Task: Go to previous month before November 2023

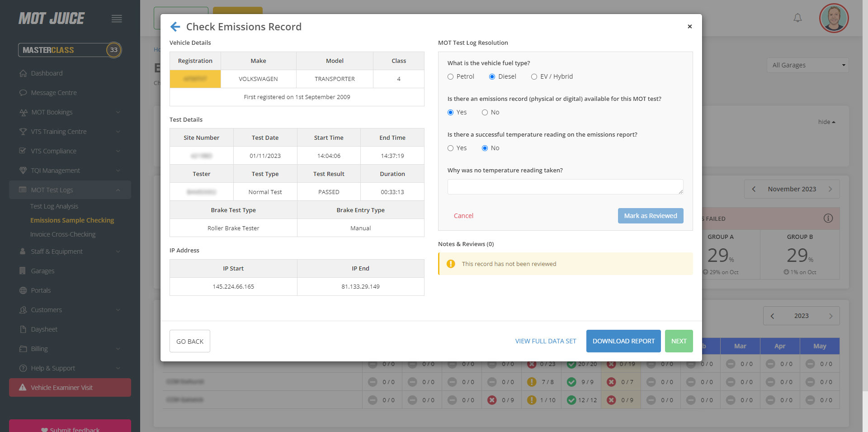Action: coord(754,189)
